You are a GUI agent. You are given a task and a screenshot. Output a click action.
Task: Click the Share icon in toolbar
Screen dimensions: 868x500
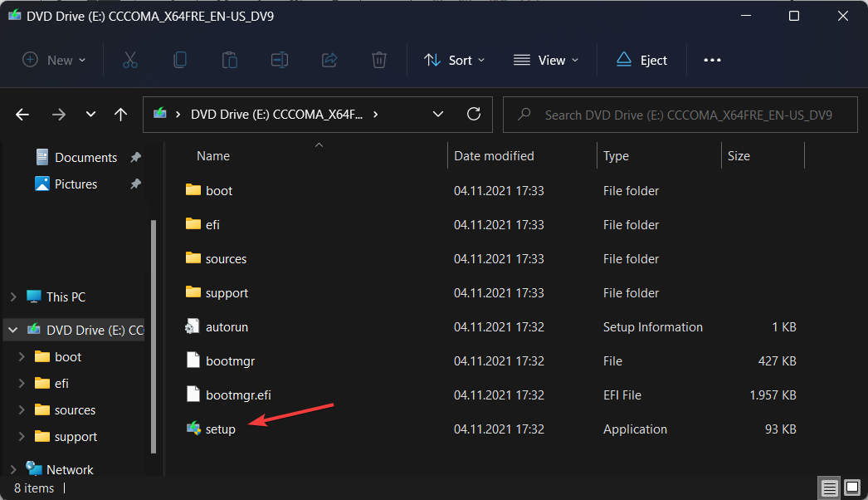tap(329, 60)
